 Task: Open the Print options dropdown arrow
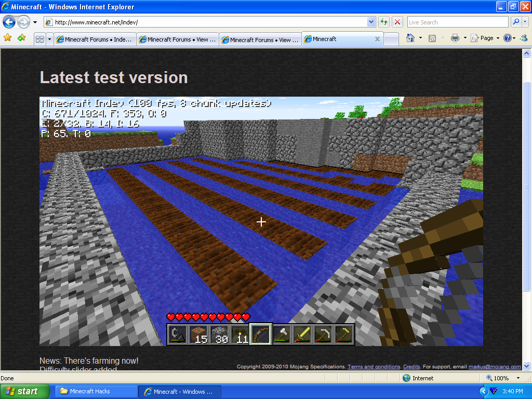pos(465,38)
